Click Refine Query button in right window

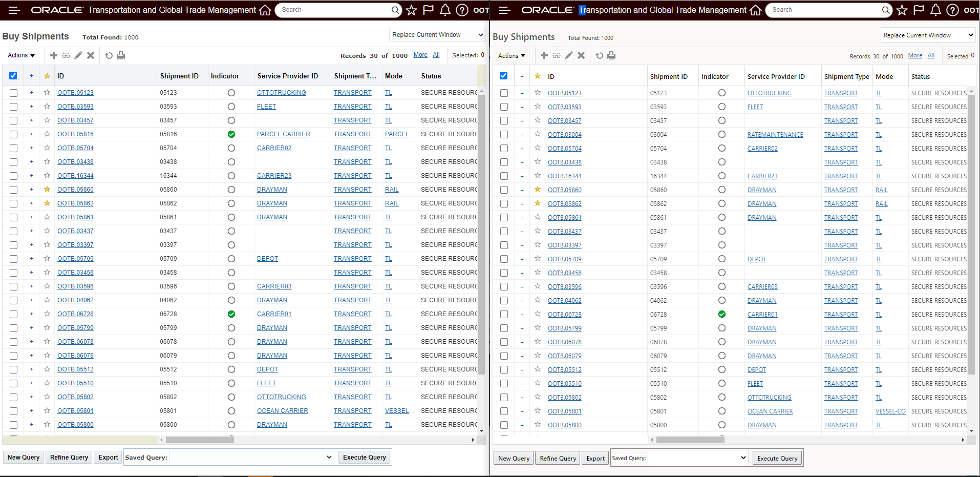click(x=558, y=459)
